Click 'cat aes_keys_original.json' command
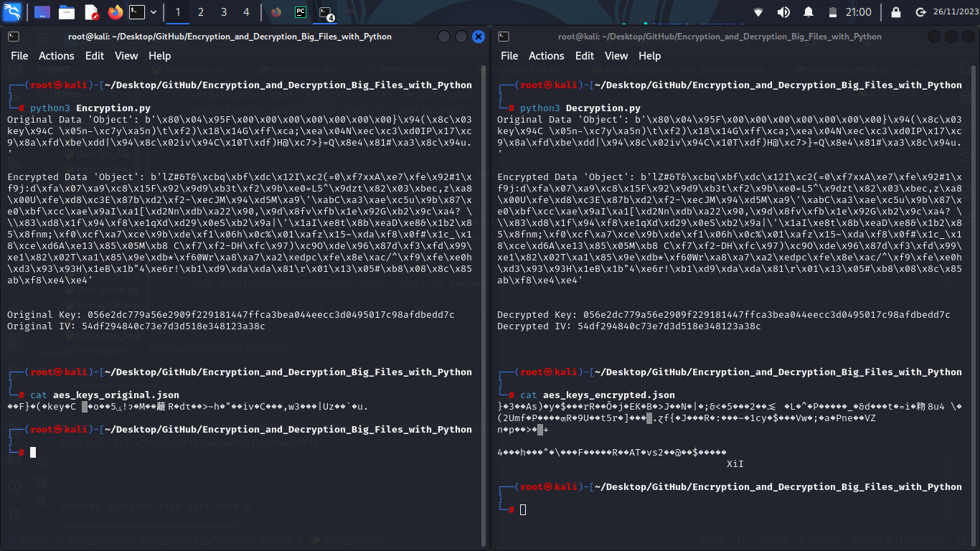Viewport: 980px width, 551px height. tap(105, 395)
